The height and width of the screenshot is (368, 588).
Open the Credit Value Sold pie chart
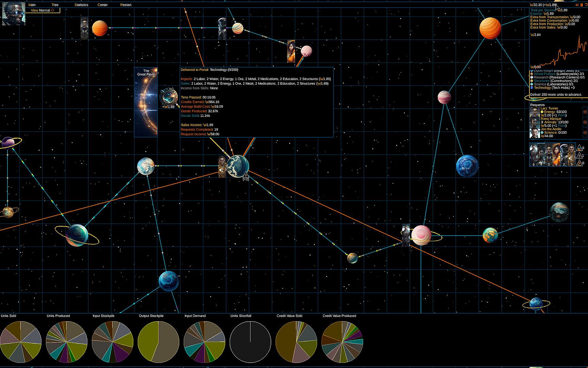(296, 342)
